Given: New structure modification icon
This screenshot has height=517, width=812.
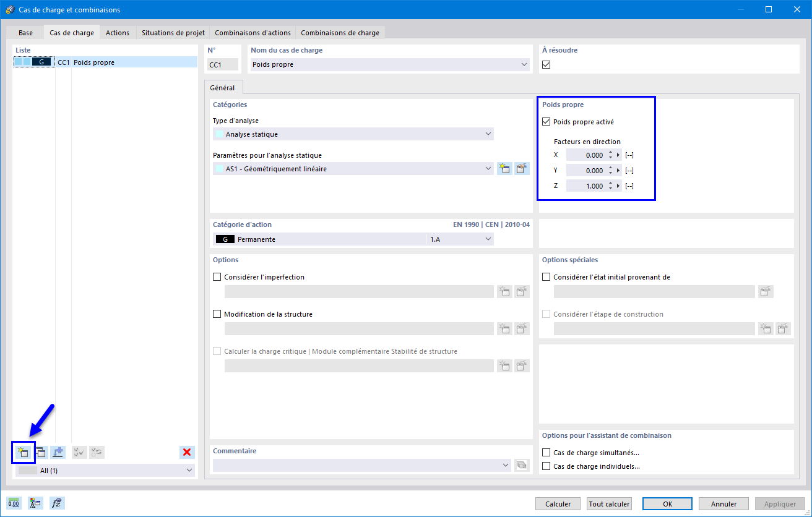Looking at the screenshot, I should tap(504, 329).
